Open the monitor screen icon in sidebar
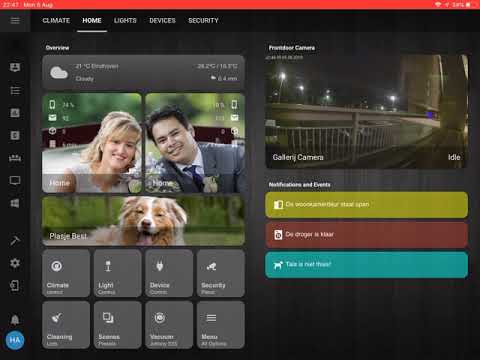 [x=15, y=181]
